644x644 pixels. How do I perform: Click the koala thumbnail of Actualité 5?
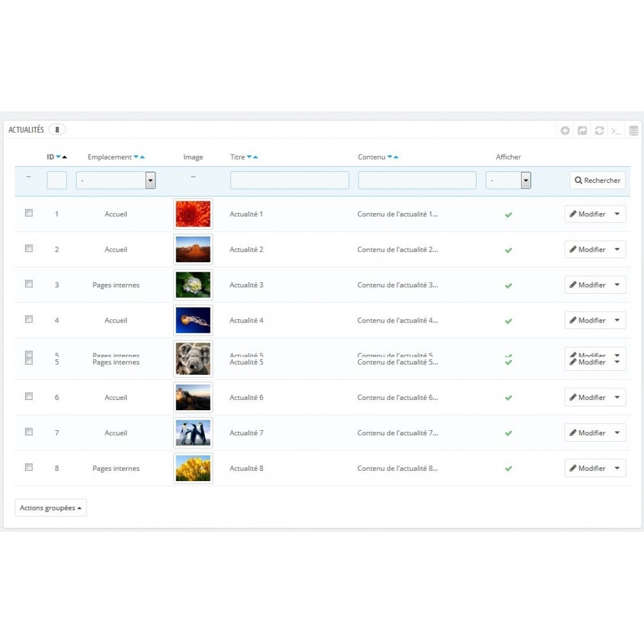[x=193, y=359]
